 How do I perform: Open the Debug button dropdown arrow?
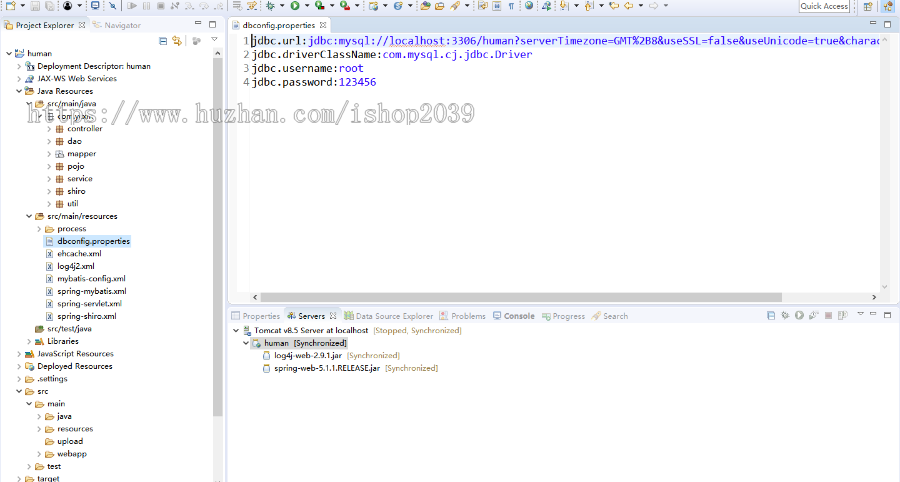[282, 6]
